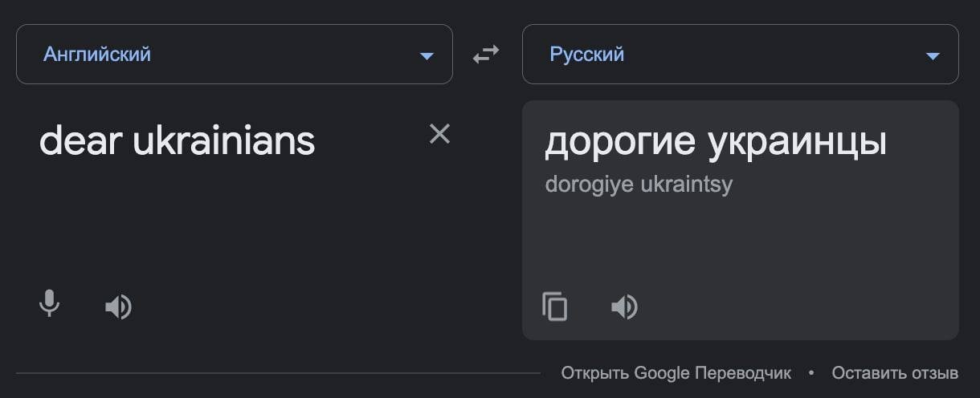Copy the Russian translation
Viewport: 980px width, 398px height.
point(555,307)
